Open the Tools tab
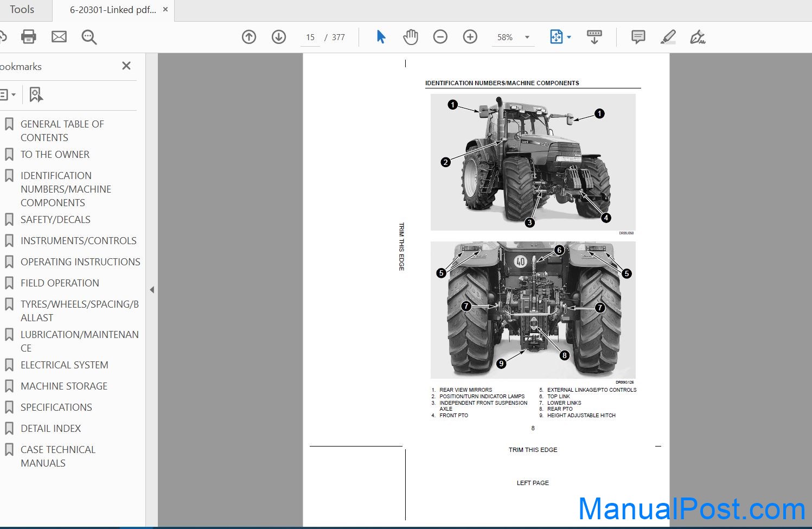The height and width of the screenshot is (529, 812). [x=22, y=10]
